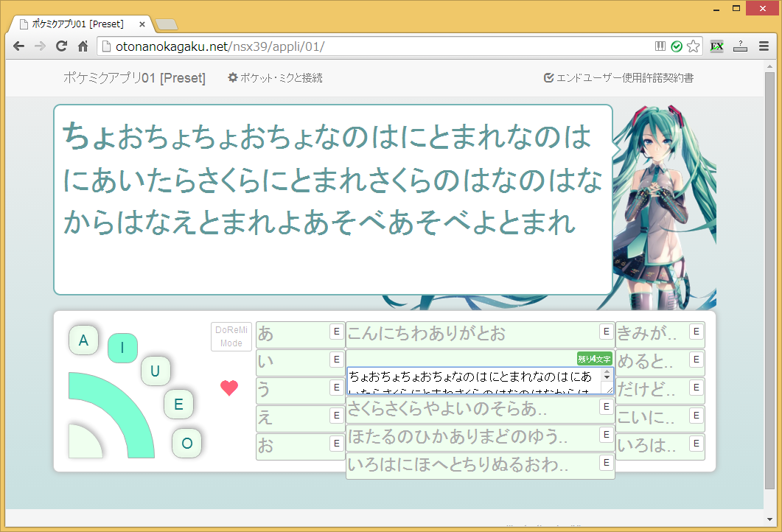
Task: Go to the browser Home page
Action: point(83,46)
